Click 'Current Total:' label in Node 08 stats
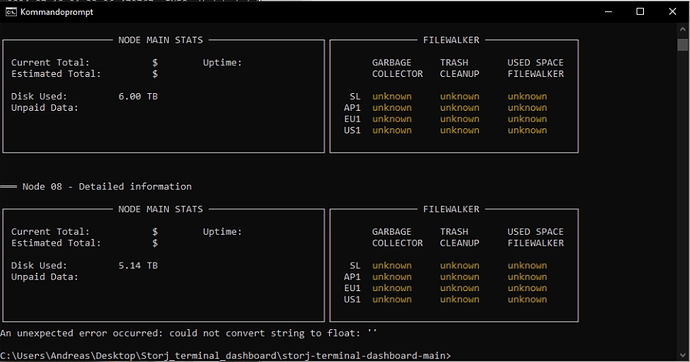This screenshot has width=690, height=362. coord(50,232)
